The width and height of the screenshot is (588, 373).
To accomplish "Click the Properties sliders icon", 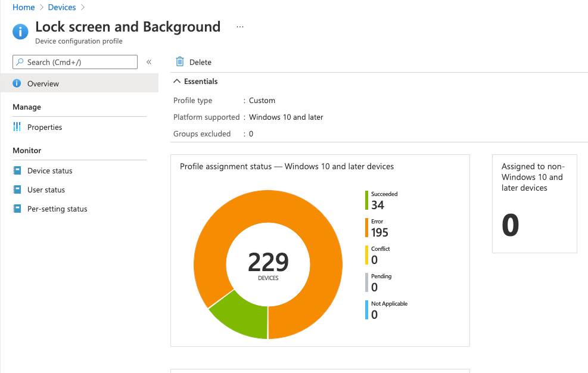I will click(x=17, y=127).
